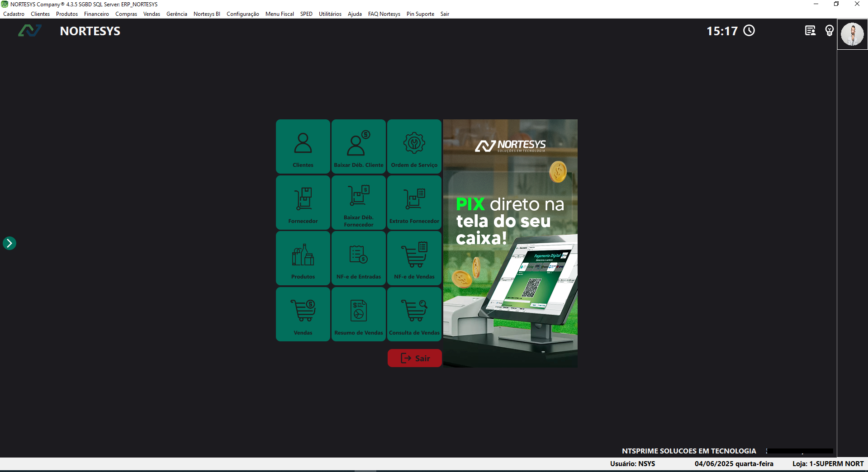Open Consulta de Vendas tile

point(414,314)
